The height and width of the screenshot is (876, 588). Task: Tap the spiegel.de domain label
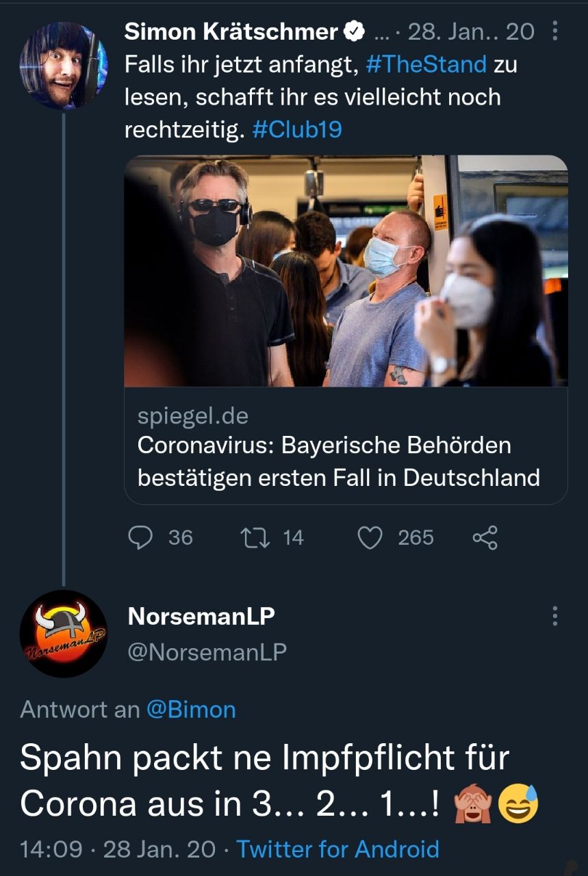(x=192, y=415)
